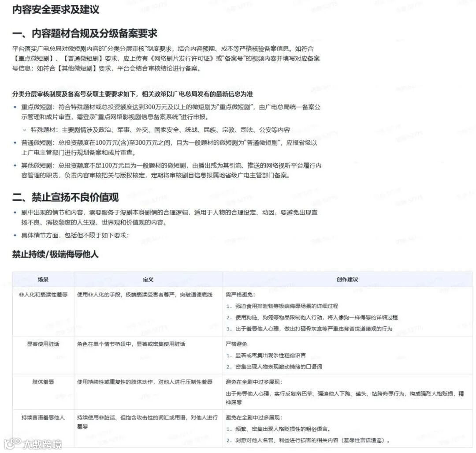Click '避免在全剧中过多展现' in 持续言语羞辱他人 row
The height and width of the screenshot is (453, 476).
click(254, 418)
